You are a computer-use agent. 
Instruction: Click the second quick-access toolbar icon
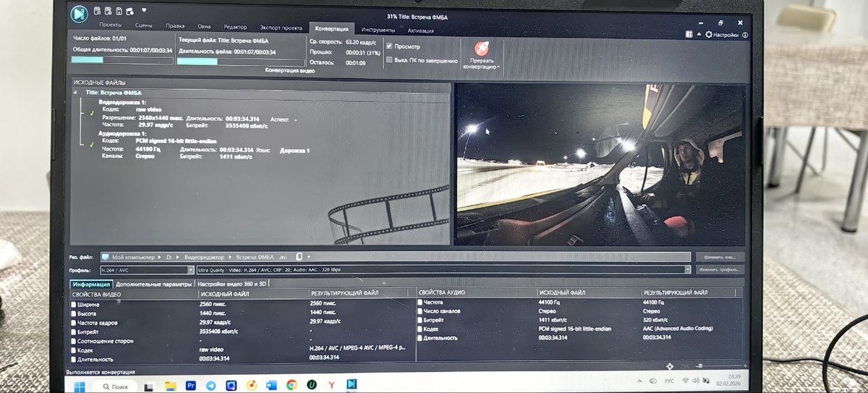(109, 11)
